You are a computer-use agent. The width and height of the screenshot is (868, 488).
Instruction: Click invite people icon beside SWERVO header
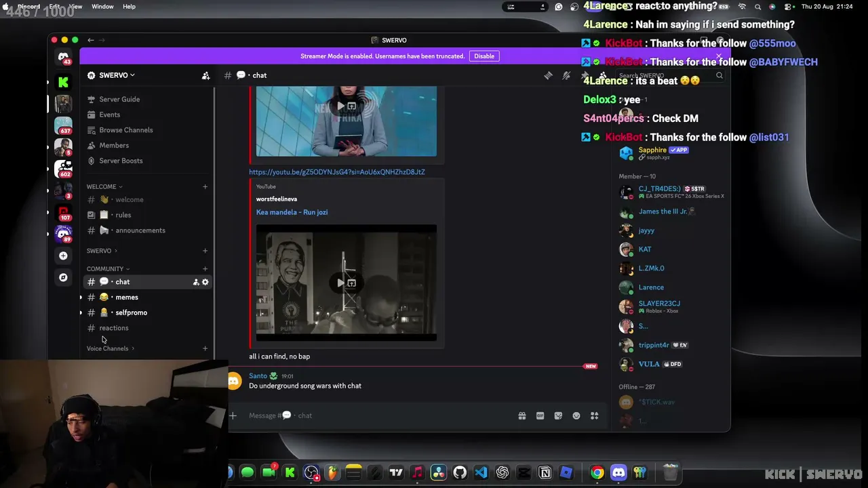point(205,75)
